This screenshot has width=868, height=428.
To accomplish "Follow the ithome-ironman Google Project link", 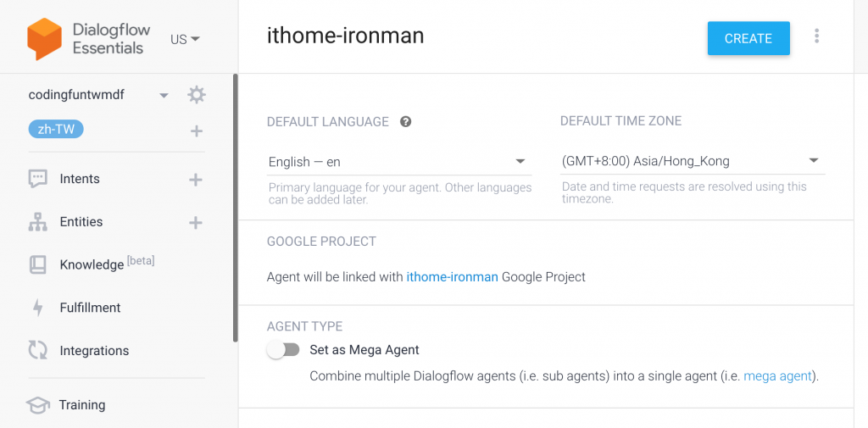I will pyautogui.click(x=452, y=277).
